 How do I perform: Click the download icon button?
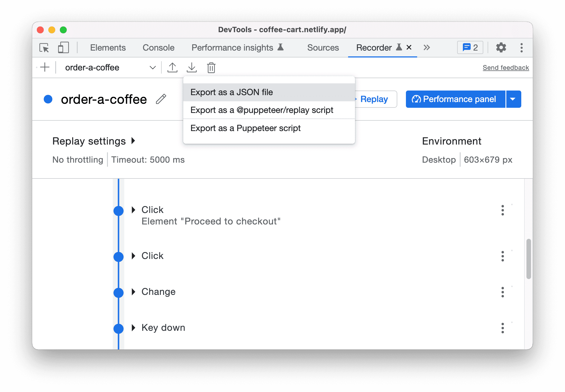click(x=192, y=68)
